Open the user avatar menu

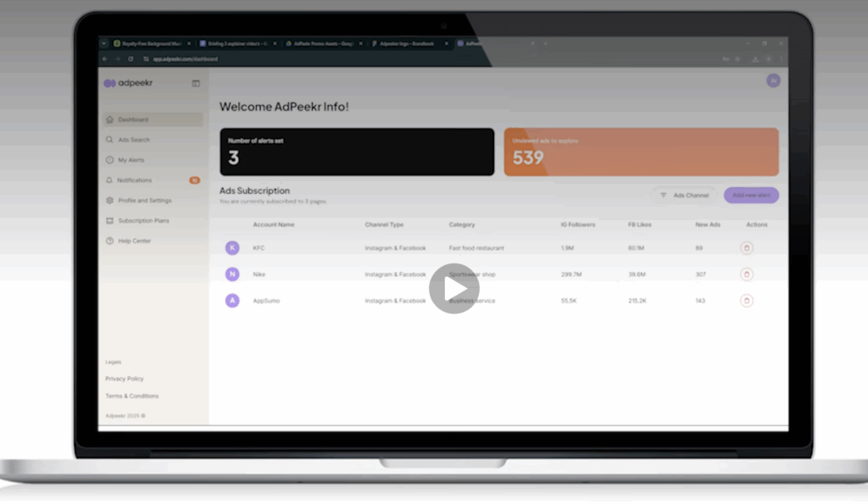point(773,80)
